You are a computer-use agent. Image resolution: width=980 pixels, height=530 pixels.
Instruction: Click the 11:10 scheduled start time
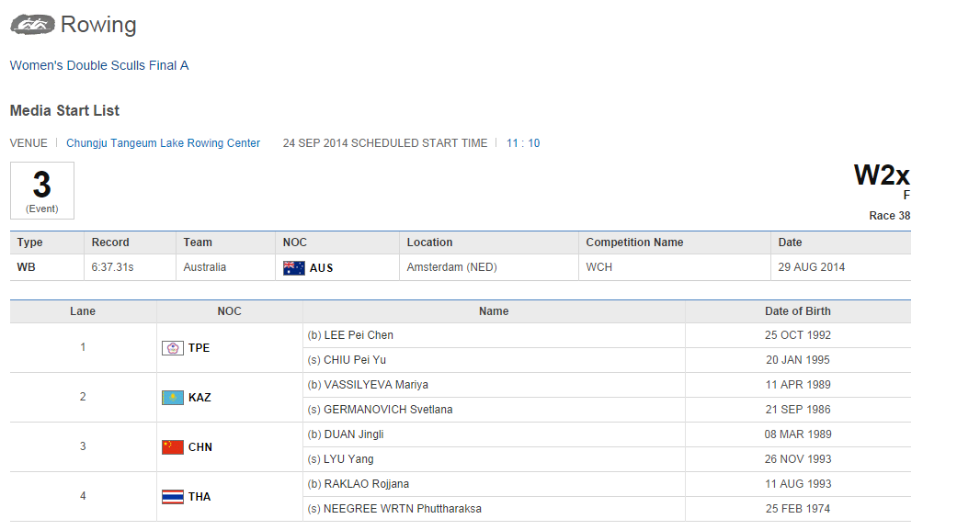[x=523, y=143]
